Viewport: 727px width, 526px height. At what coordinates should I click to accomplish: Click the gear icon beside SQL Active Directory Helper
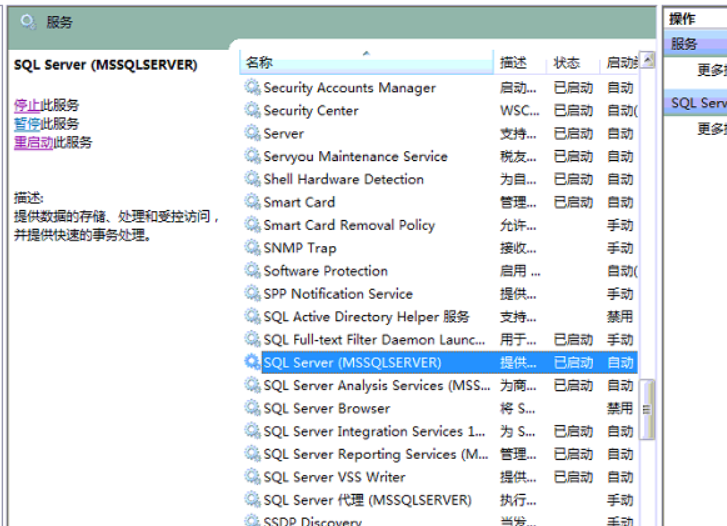pyautogui.click(x=252, y=316)
